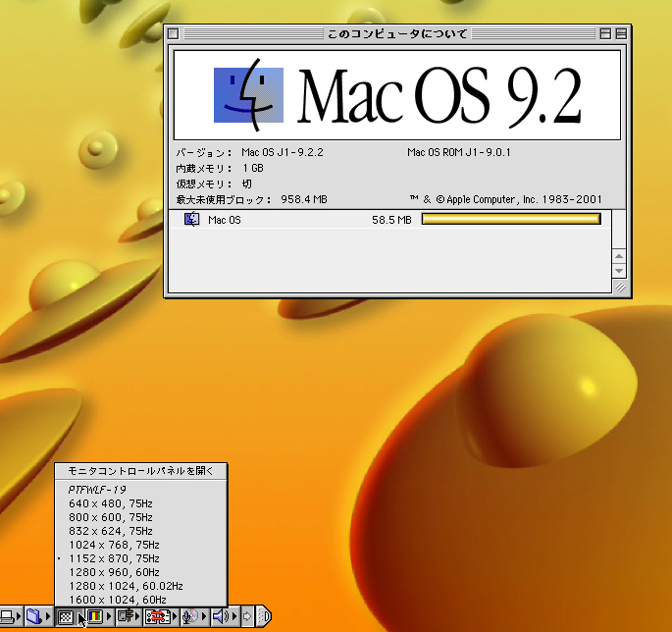
Task: Click the scroll up arrow in memory list
Action: coord(619,256)
